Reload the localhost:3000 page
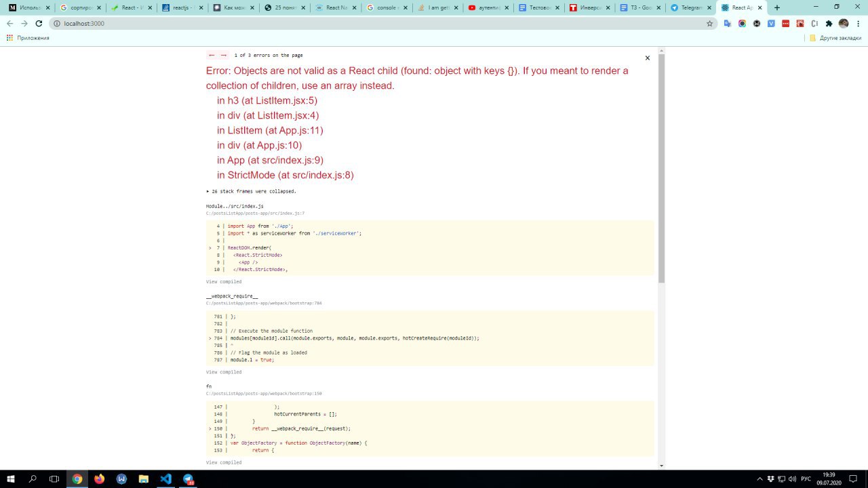The image size is (868, 488). (39, 23)
